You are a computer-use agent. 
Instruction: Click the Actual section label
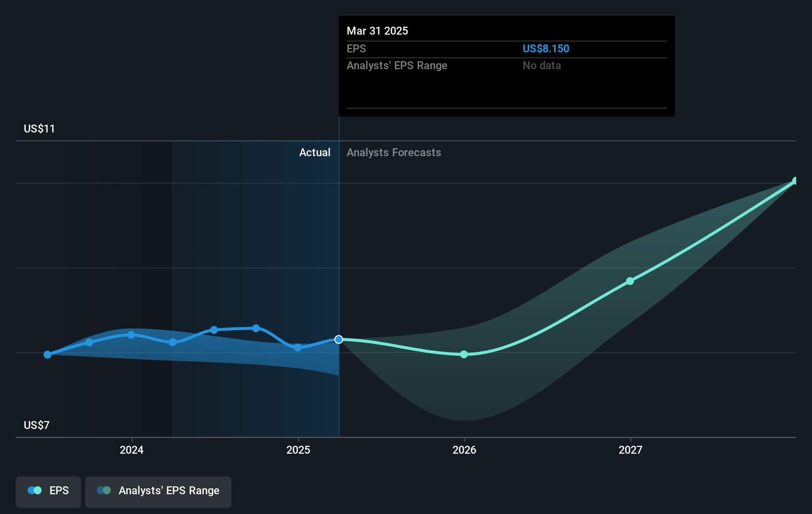click(315, 153)
